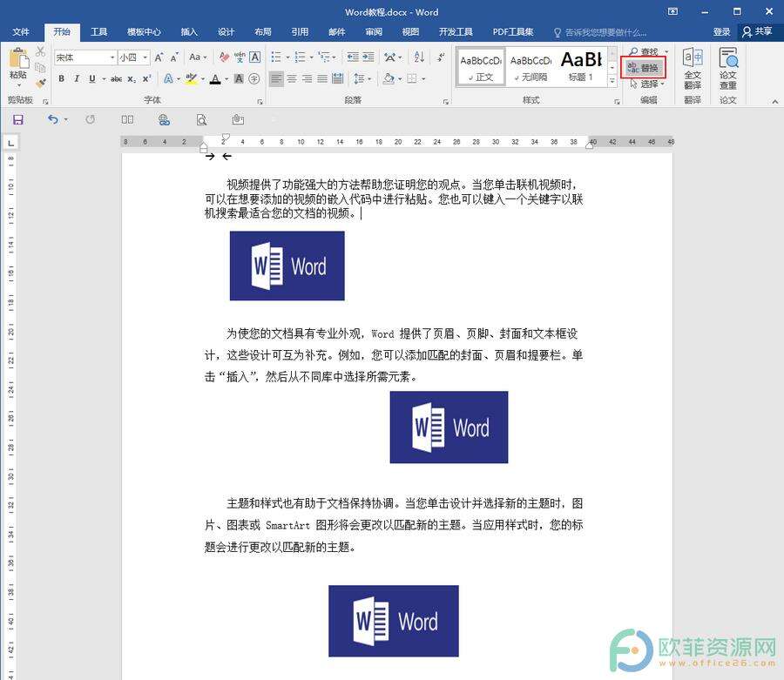Open full-text translation (全文翻译)
784x680 pixels.
click(x=693, y=69)
